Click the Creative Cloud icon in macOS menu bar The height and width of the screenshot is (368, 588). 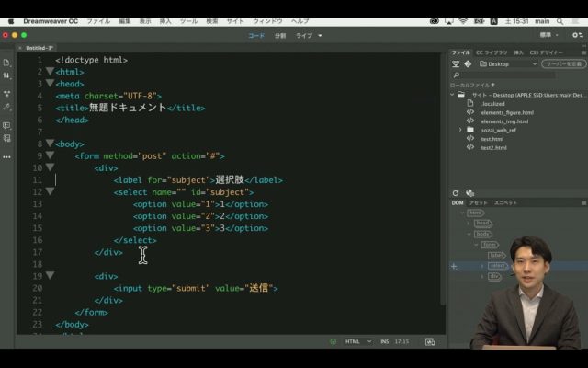pyautogui.click(x=435, y=21)
